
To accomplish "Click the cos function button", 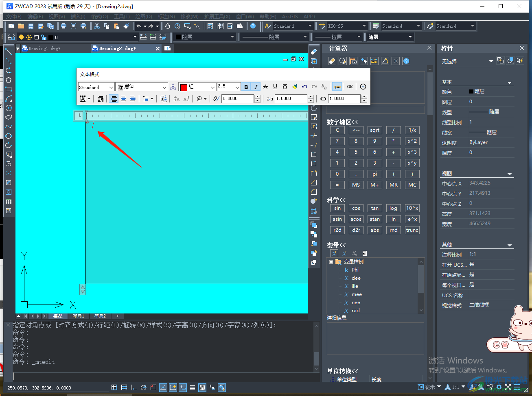I will click(356, 208).
